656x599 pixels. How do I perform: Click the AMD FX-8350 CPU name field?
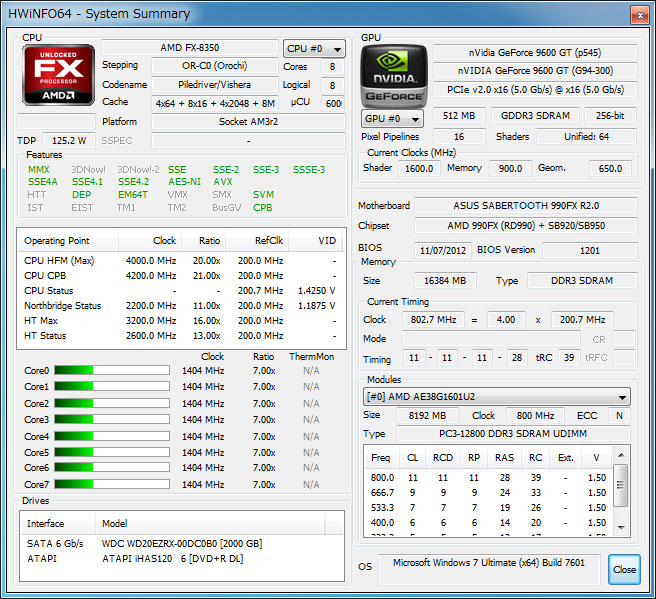(190, 48)
